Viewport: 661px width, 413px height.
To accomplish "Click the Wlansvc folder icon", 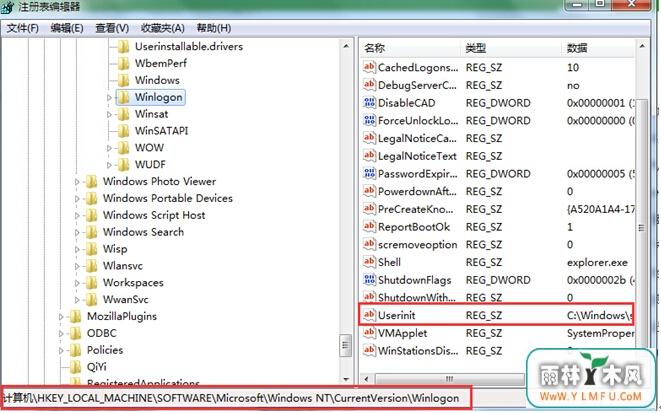I will (x=91, y=266).
